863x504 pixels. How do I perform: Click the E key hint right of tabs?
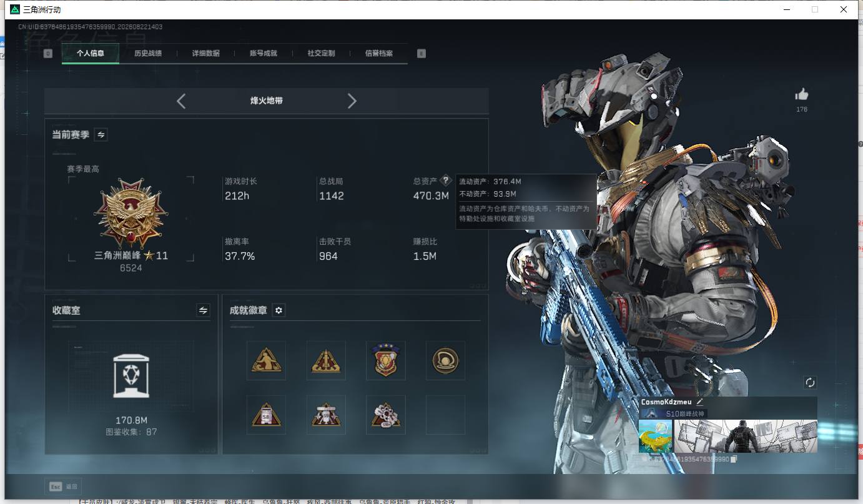pos(422,54)
